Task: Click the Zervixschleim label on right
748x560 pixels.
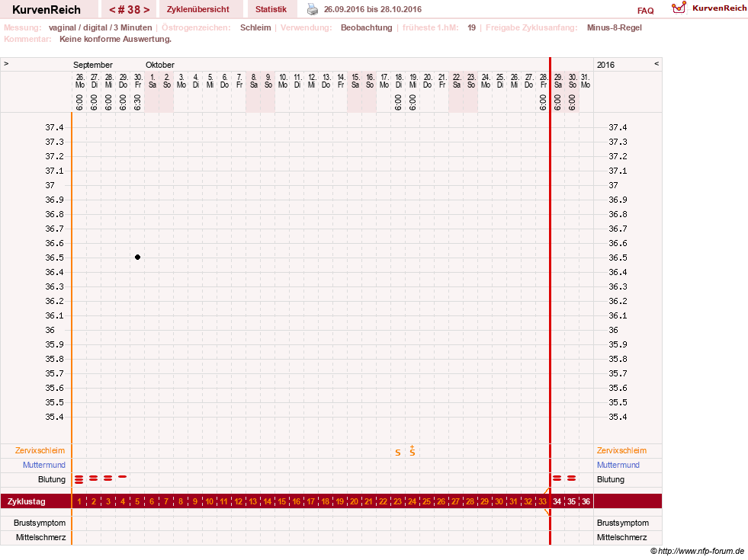Action: click(621, 450)
